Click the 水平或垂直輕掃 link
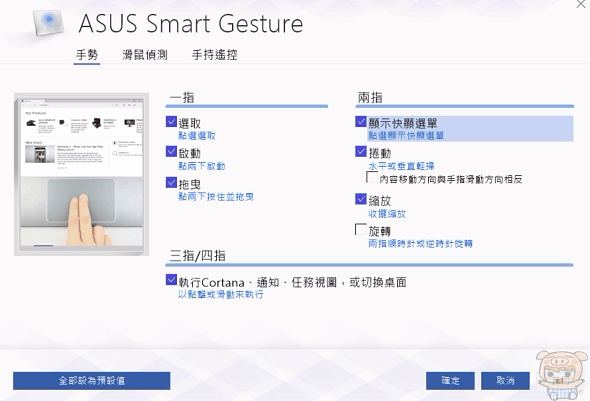The height and width of the screenshot is (401, 590). [x=401, y=166]
